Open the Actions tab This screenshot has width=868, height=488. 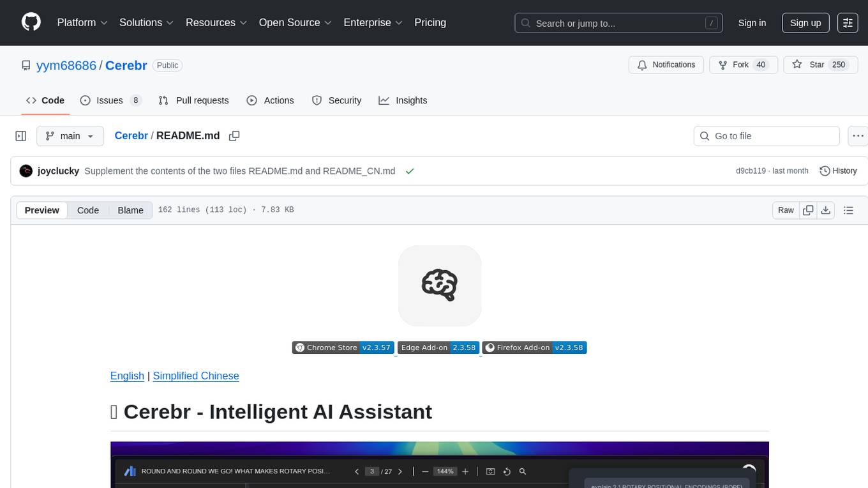pos(270,100)
